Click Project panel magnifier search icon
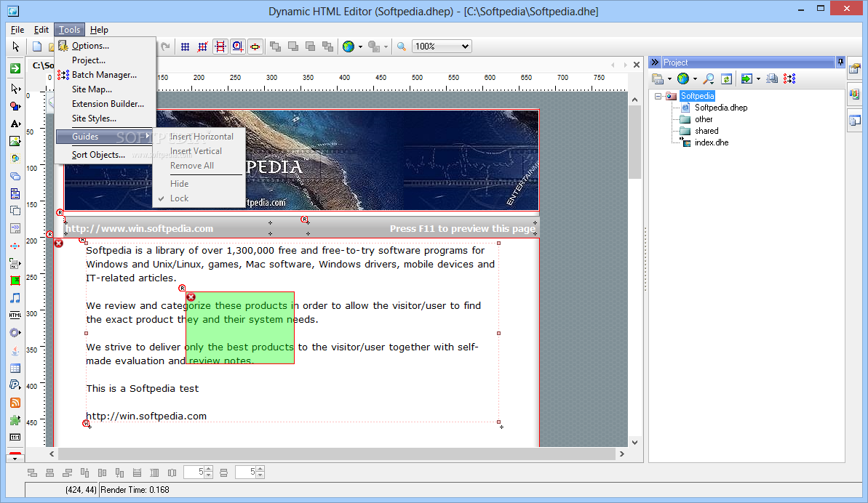 pyautogui.click(x=709, y=79)
